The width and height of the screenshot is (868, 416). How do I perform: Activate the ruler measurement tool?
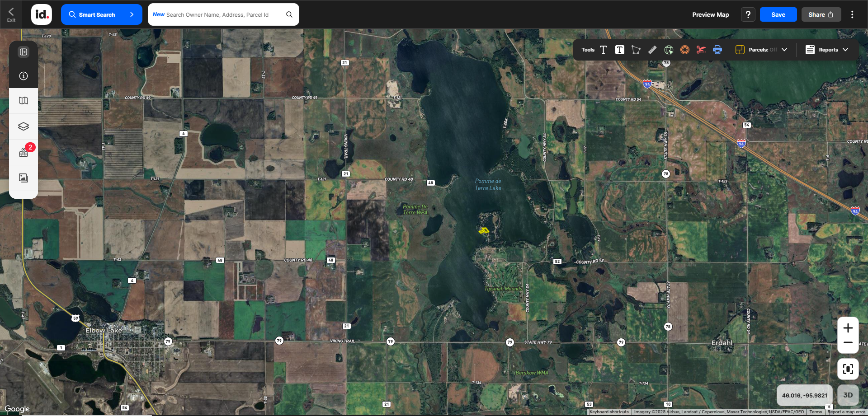(x=652, y=50)
